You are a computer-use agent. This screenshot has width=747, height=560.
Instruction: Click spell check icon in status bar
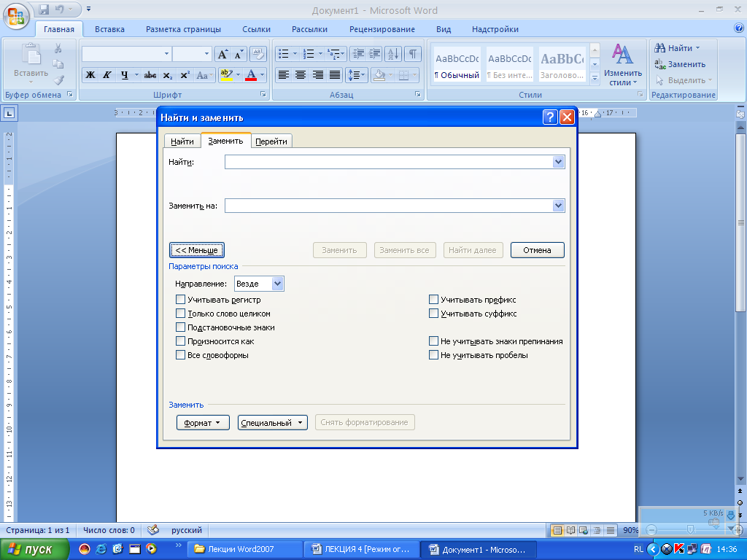153,530
